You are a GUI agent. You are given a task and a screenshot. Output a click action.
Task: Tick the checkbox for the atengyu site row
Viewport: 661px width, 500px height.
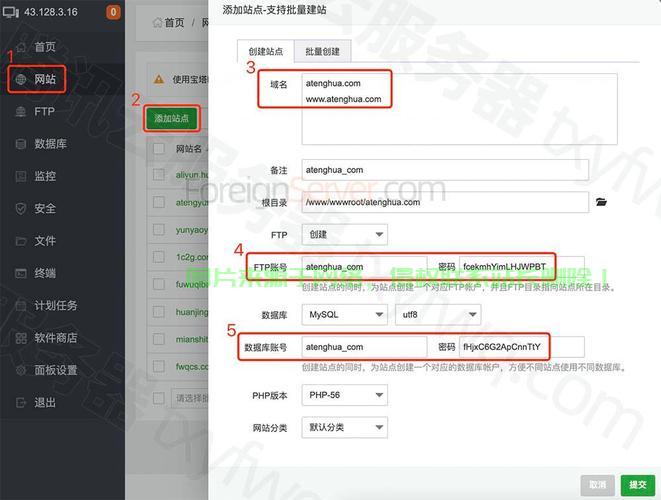pos(159,202)
